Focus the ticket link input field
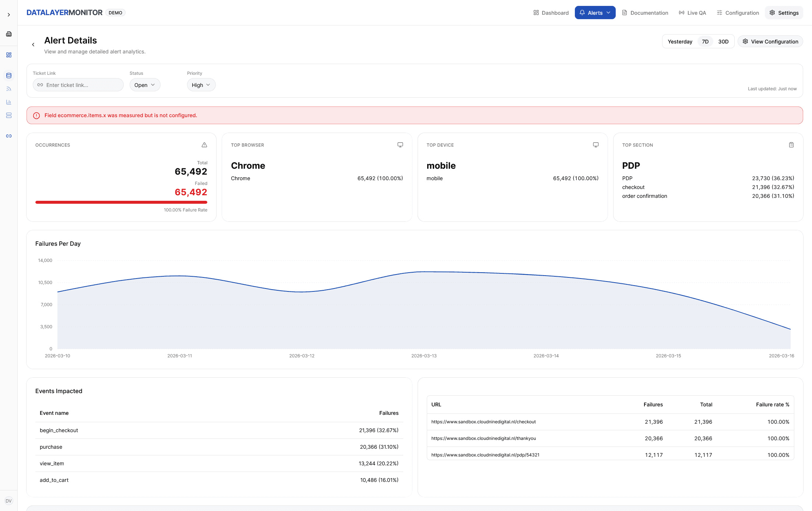Screen dimensions: 812x511 78,85
